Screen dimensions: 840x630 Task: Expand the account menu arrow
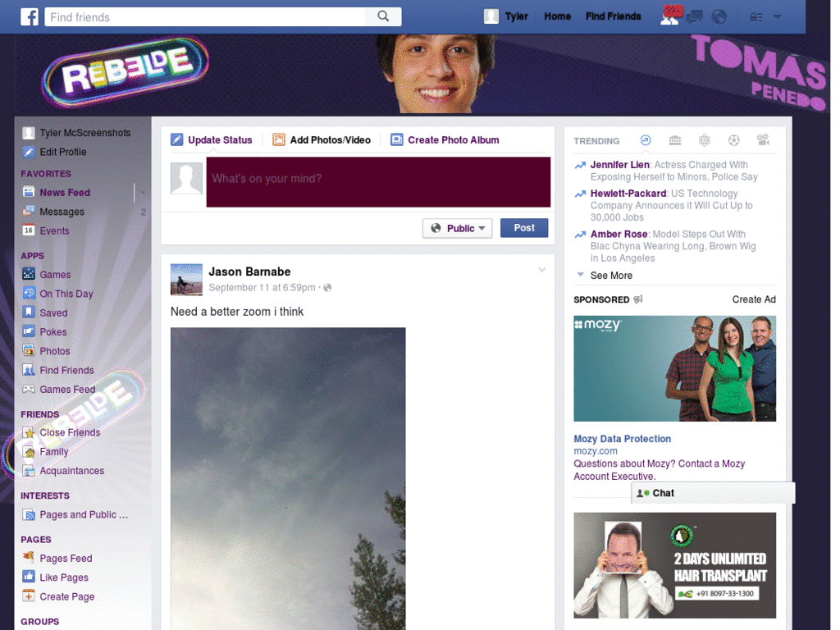point(777,17)
